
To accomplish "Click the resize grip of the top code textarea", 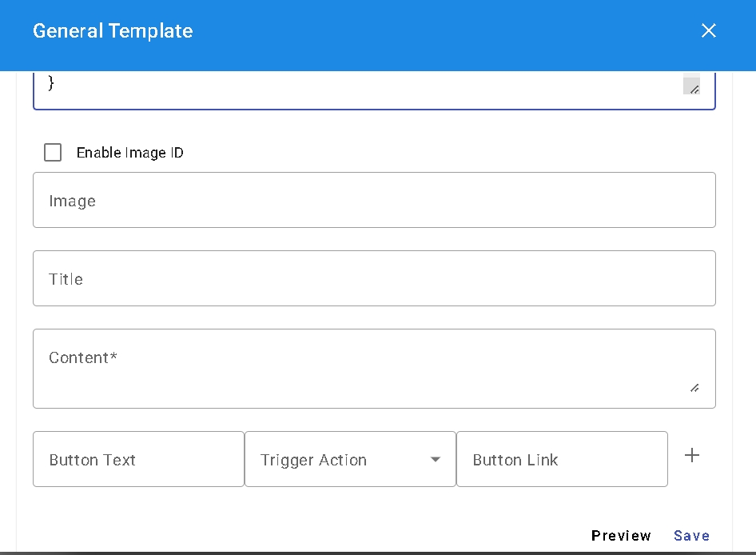I will pos(692,86).
